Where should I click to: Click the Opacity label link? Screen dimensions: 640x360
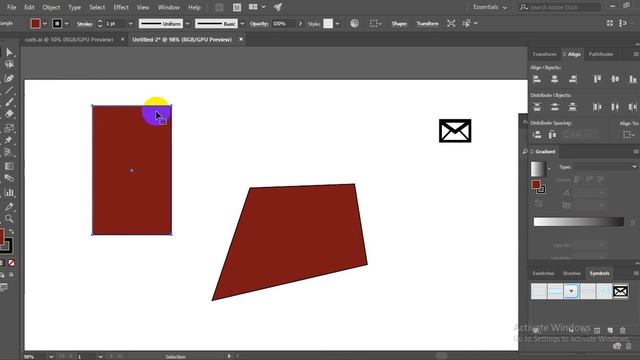(x=259, y=24)
